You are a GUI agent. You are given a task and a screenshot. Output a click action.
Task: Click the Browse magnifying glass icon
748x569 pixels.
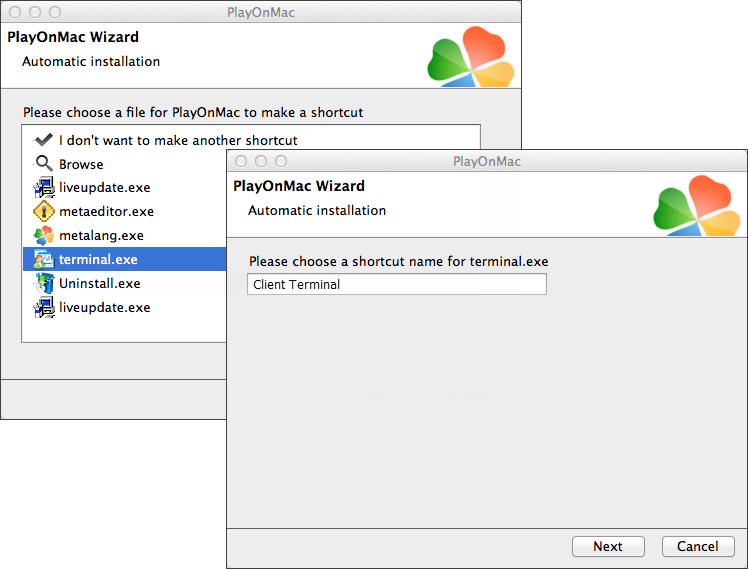(43, 164)
